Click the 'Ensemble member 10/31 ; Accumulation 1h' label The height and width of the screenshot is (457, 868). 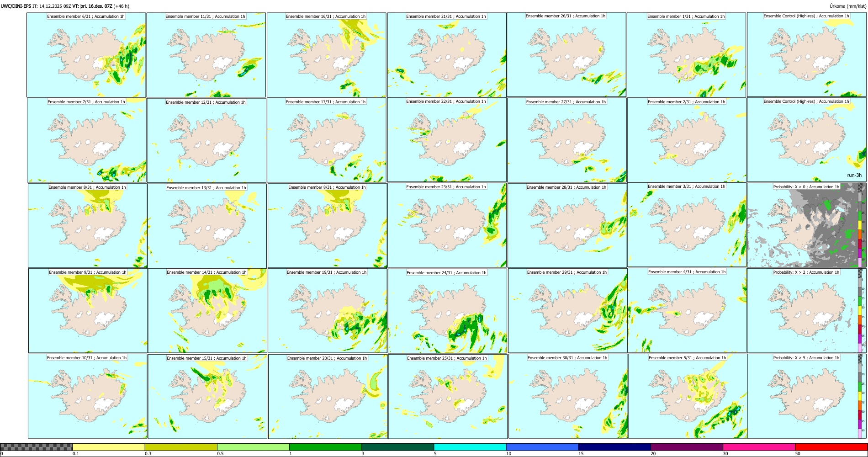click(x=87, y=358)
